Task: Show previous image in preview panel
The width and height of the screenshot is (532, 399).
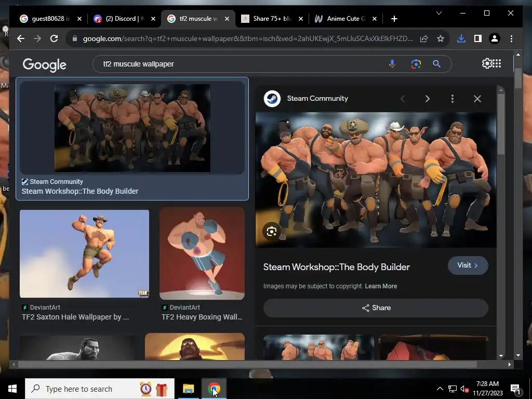Action: pos(403,99)
